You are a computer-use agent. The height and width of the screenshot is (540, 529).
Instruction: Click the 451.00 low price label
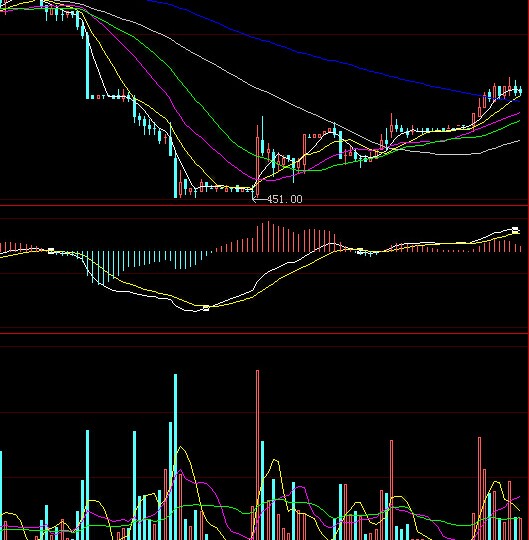pos(284,199)
